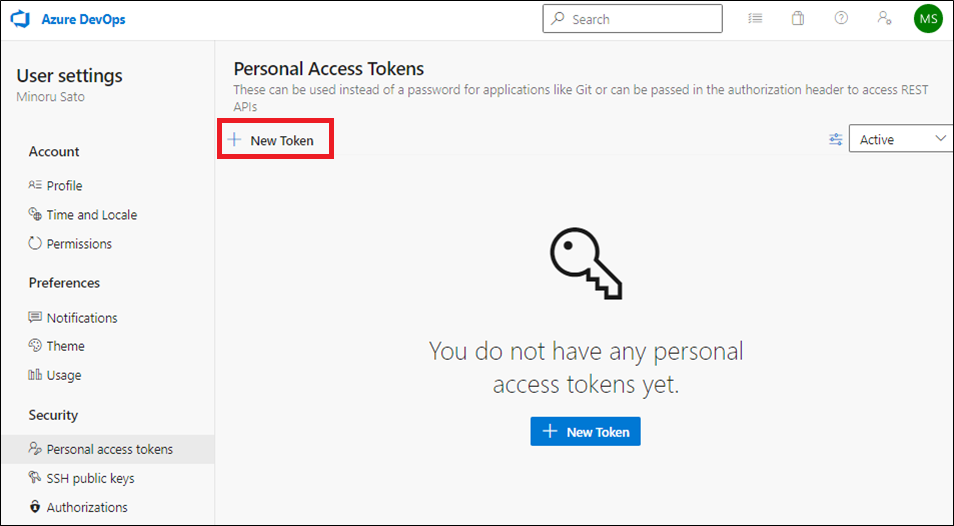
Task: Click the Active dropdown chevron arrow
Action: click(940, 139)
